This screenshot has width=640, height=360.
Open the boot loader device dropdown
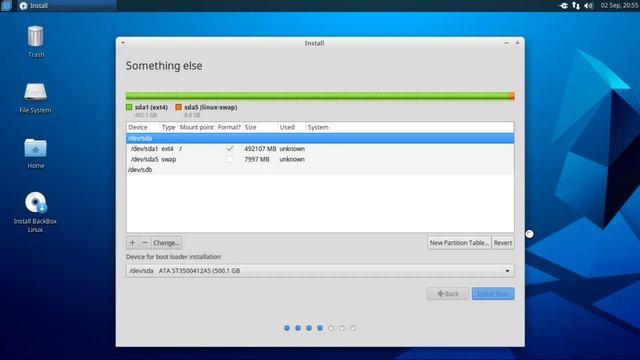click(320, 271)
